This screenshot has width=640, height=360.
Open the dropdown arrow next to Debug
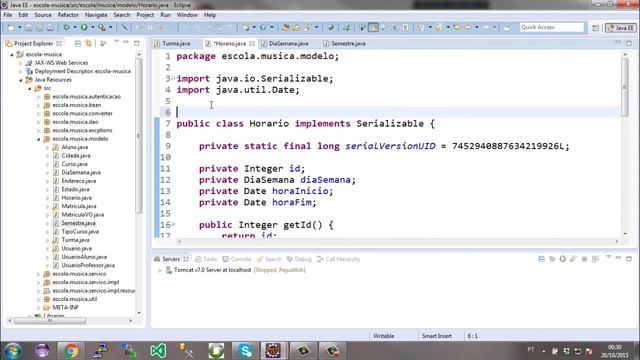pyautogui.click(x=74, y=27)
